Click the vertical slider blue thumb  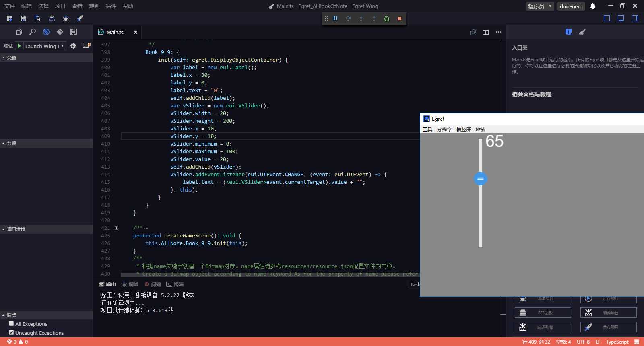click(x=480, y=179)
